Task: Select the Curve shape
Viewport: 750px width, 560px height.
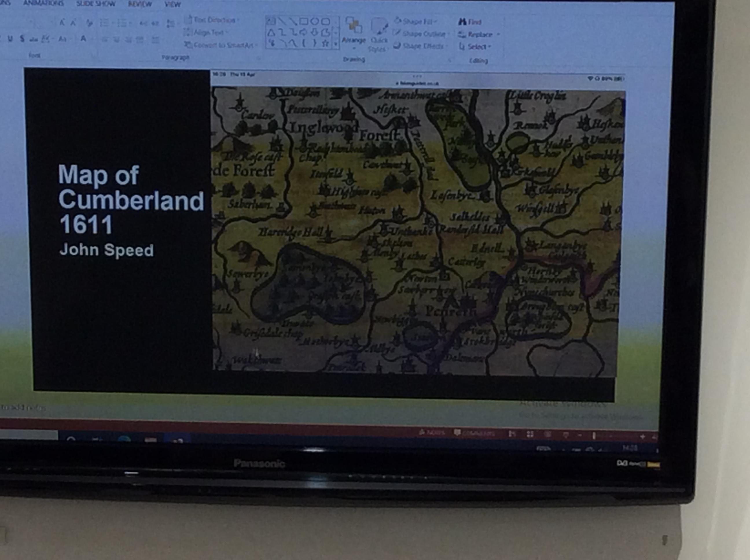Action: click(x=293, y=43)
